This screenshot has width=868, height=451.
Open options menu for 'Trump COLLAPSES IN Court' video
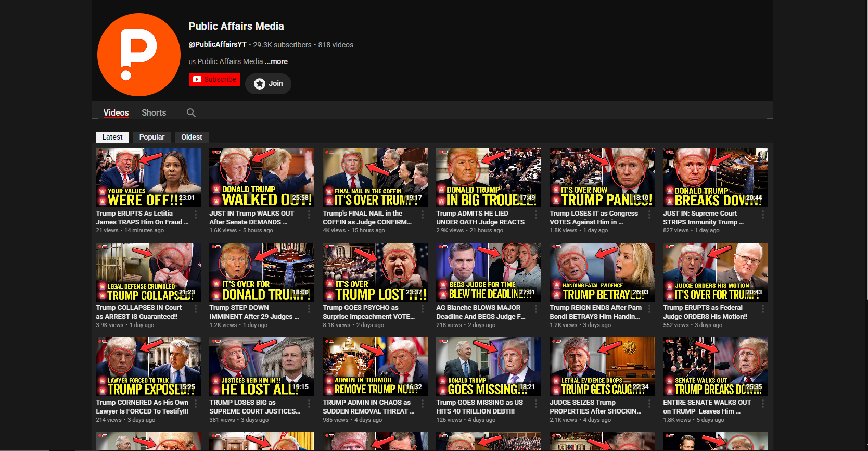point(196,309)
